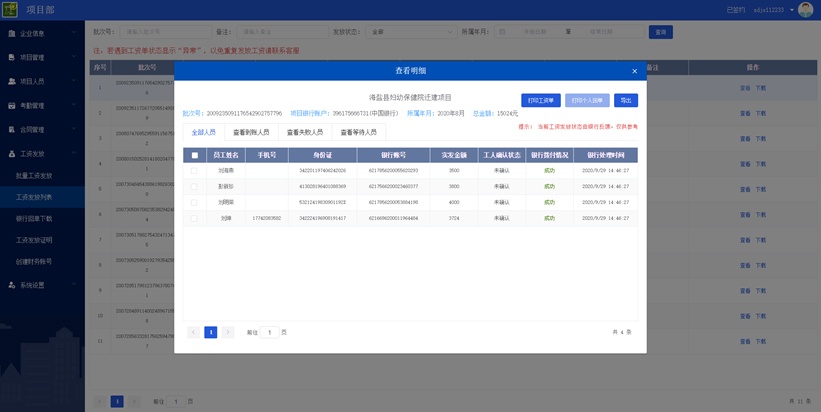Check the box for employee 刘海燕
The height and width of the screenshot is (412, 821).
[194, 171]
